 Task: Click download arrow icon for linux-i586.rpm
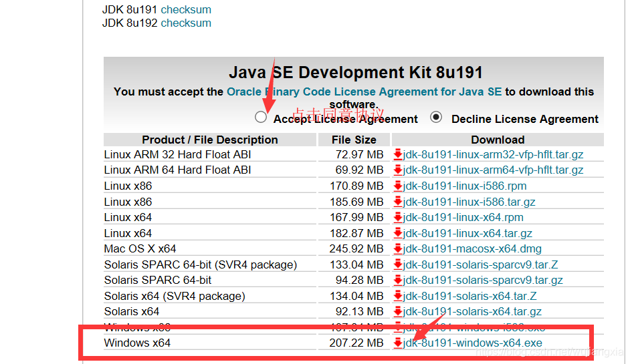click(398, 186)
